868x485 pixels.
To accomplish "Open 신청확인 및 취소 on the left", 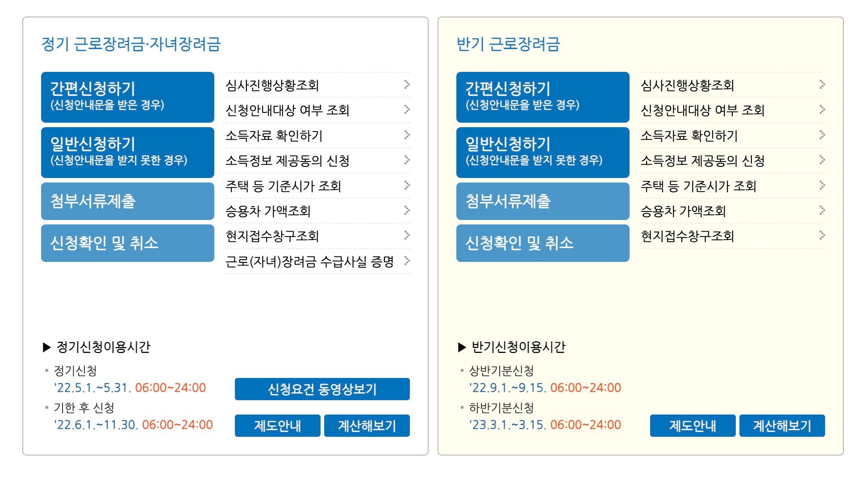I will [x=128, y=243].
